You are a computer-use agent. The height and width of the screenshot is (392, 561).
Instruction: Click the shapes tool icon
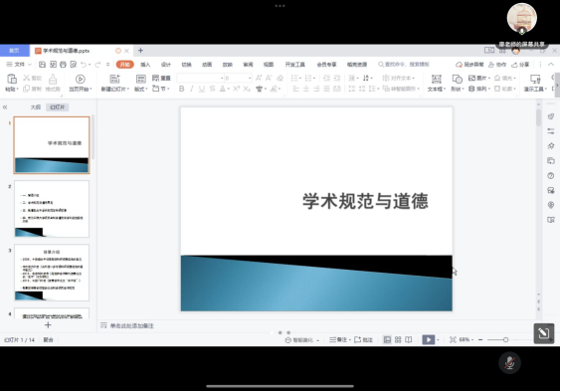(457, 79)
